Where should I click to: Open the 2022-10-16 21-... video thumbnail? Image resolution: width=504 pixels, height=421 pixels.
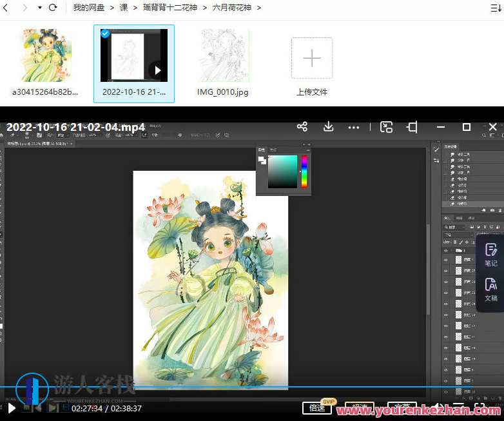tap(134, 55)
